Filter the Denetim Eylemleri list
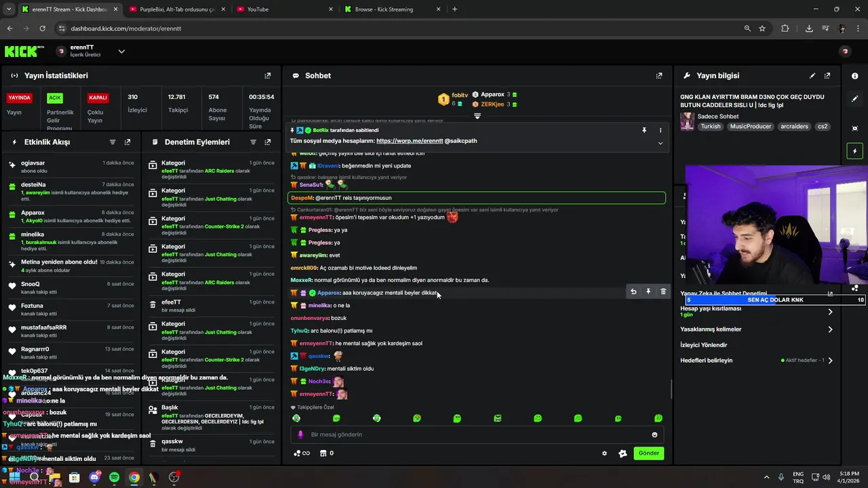This screenshot has width=868, height=488. (253, 142)
